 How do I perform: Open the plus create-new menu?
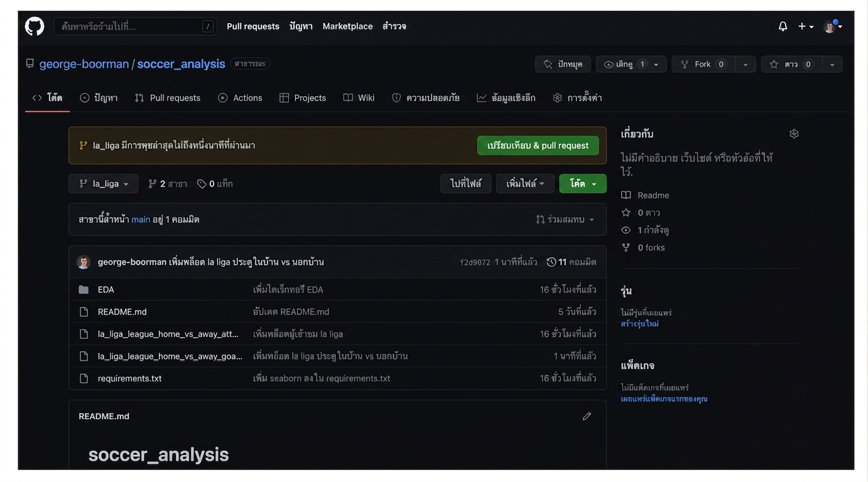coord(806,26)
